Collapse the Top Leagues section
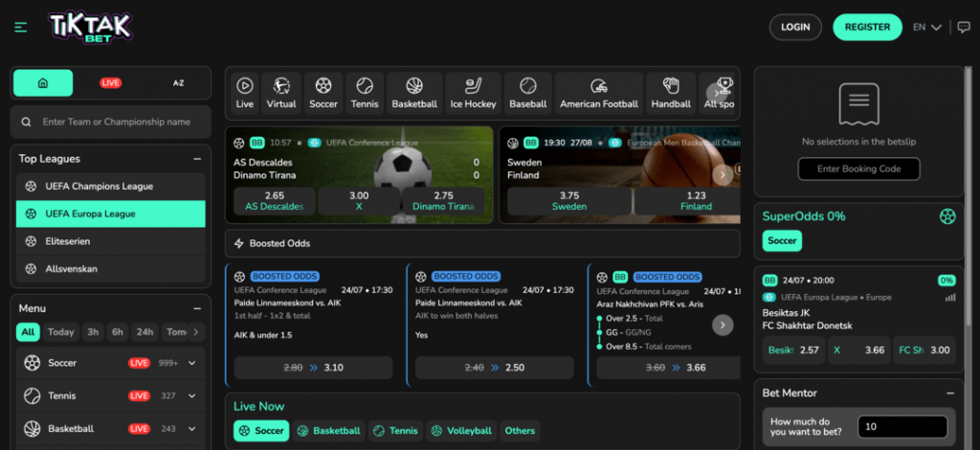 197,159
